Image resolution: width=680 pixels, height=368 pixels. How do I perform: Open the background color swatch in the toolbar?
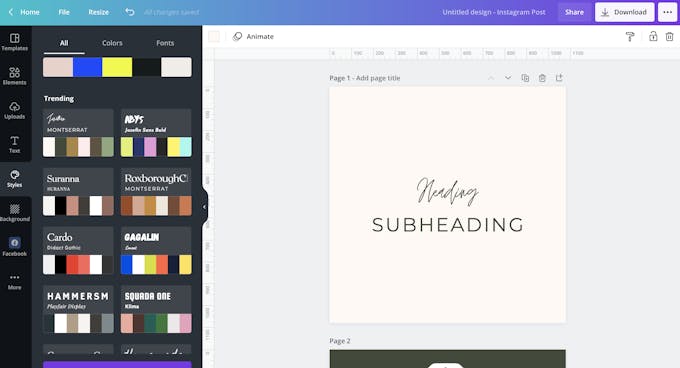pyautogui.click(x=214, y=36)
